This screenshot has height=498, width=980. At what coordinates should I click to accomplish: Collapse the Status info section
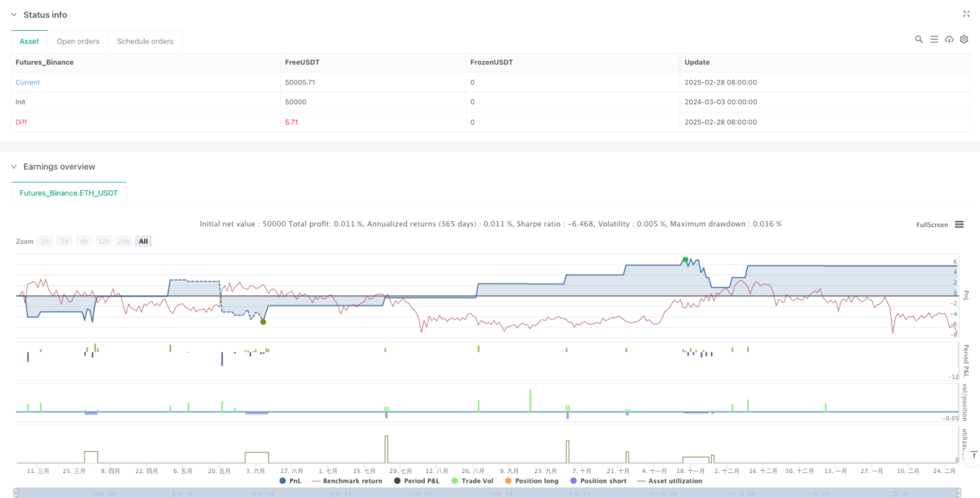click(13, 14)
